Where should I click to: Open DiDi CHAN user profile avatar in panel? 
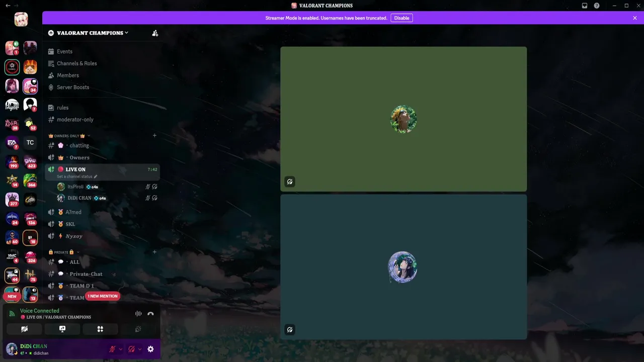click(12, 349)
